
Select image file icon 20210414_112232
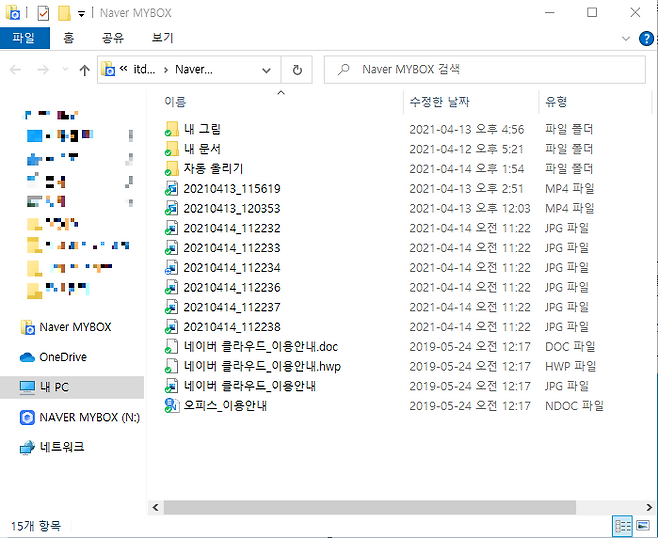pyautogui.click(x=171, y=228)
